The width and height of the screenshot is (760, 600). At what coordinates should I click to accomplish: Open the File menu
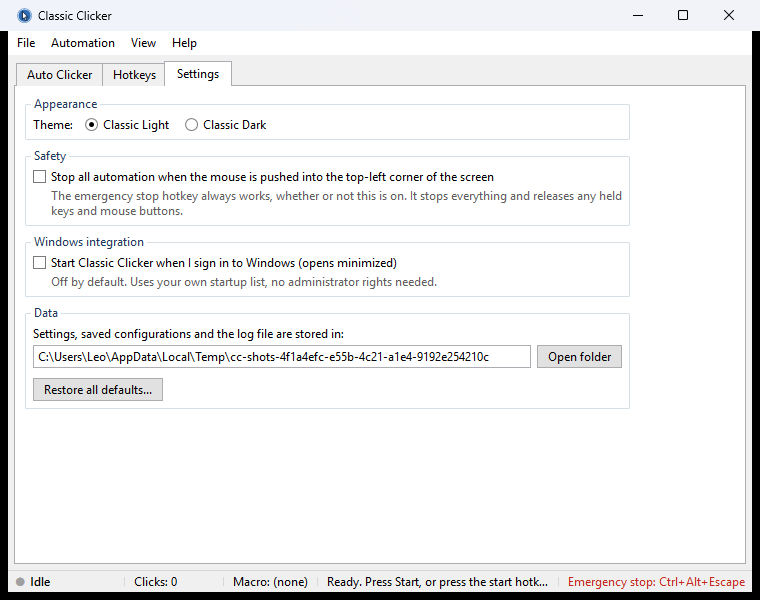(x=26, y=43)
